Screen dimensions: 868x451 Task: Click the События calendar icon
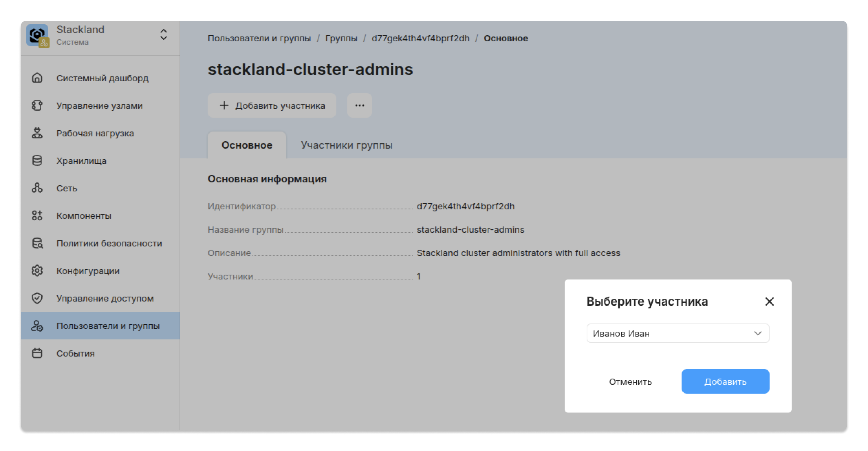pos(37,353)
